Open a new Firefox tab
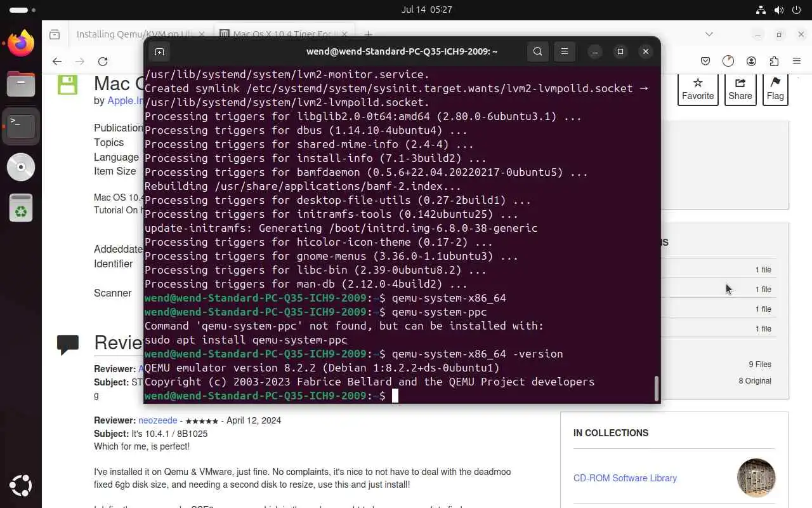Image resolution: width=812 pixels, height=508 pixels. [x=368, y=34]
